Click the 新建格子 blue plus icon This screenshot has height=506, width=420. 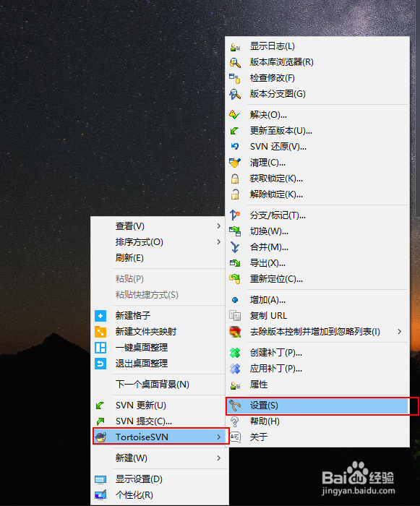click(100, 316)
